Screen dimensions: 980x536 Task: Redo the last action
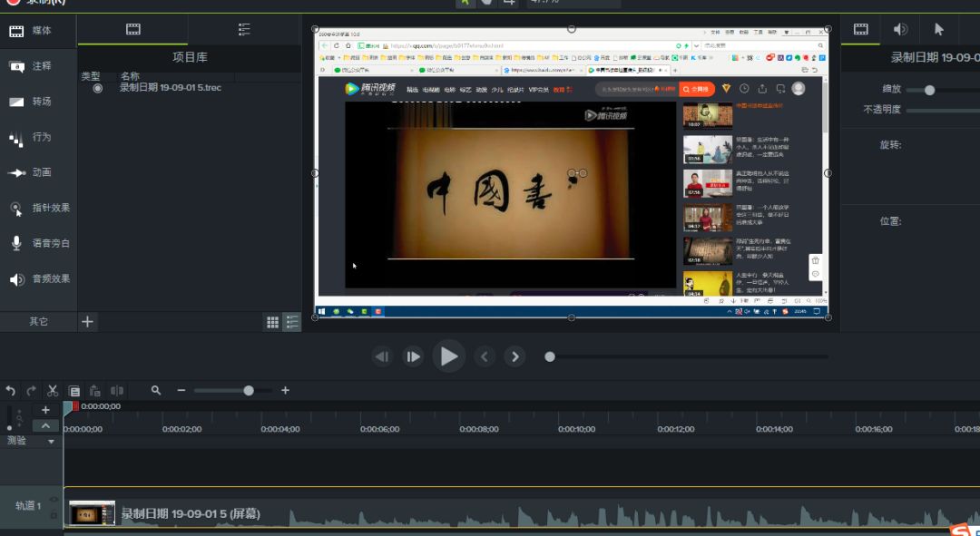click(31, 391)
